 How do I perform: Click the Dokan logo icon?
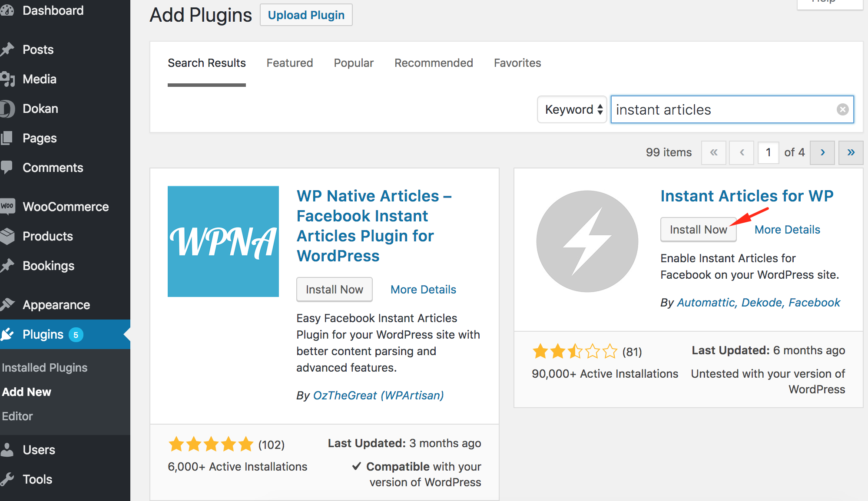[x=7, y=109]
